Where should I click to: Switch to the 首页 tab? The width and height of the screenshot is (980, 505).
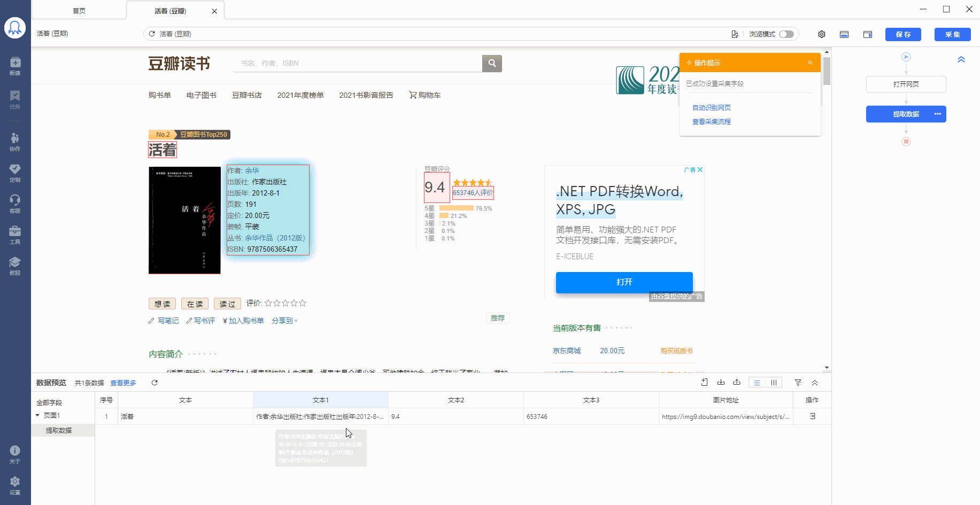pyautogui.click(x=79, y=11)
